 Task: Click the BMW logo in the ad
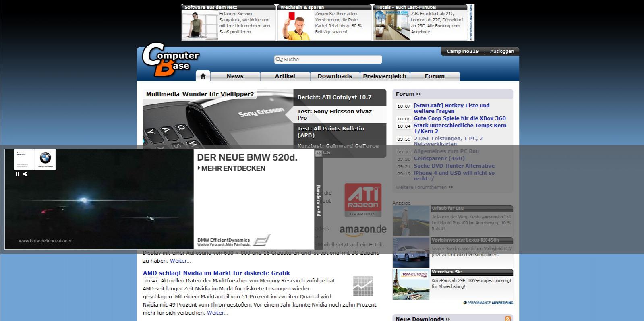tap(46, 159)
